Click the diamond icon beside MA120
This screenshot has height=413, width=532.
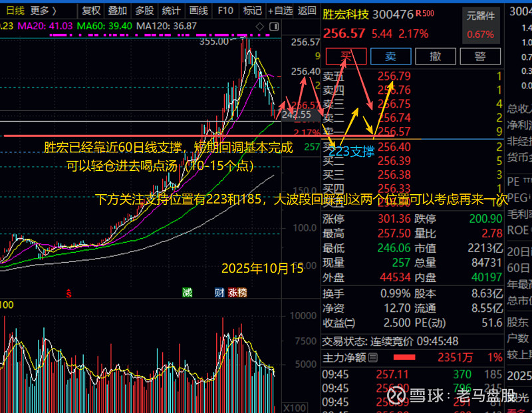[x=259, y=27]
